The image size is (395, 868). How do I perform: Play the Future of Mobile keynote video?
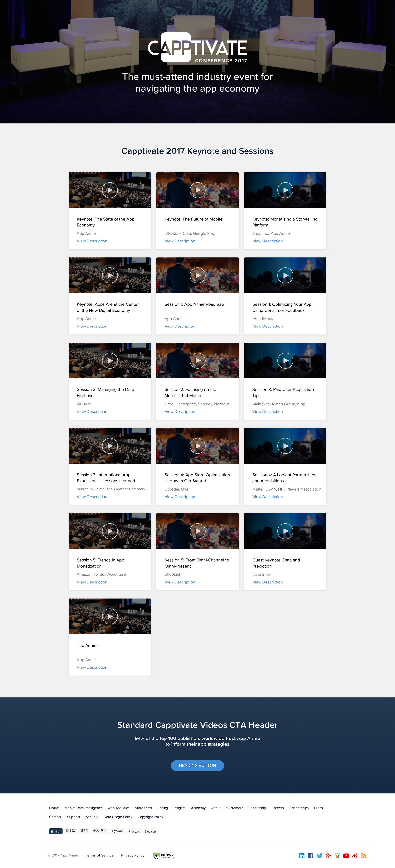click(x=197, y=190)
